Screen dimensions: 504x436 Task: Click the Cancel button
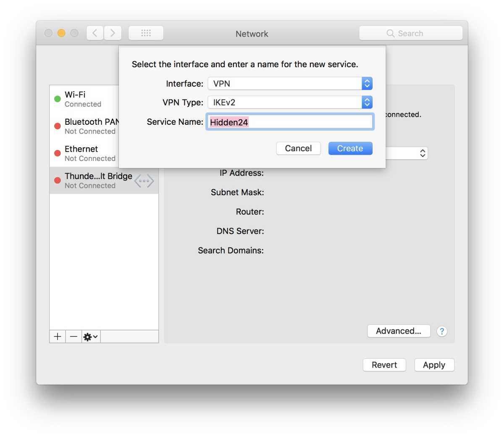[x=298, y=148]
